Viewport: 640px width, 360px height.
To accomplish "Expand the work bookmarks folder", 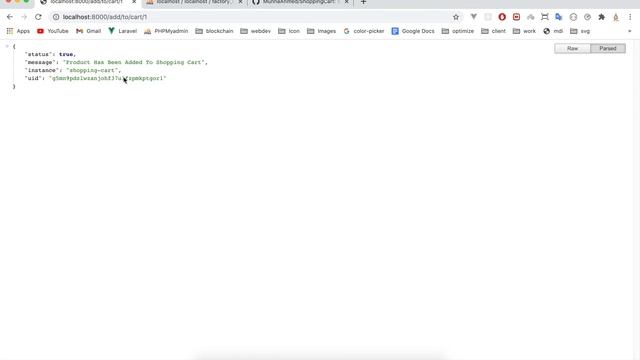I will pyautogui.click(x=524, y=31).
